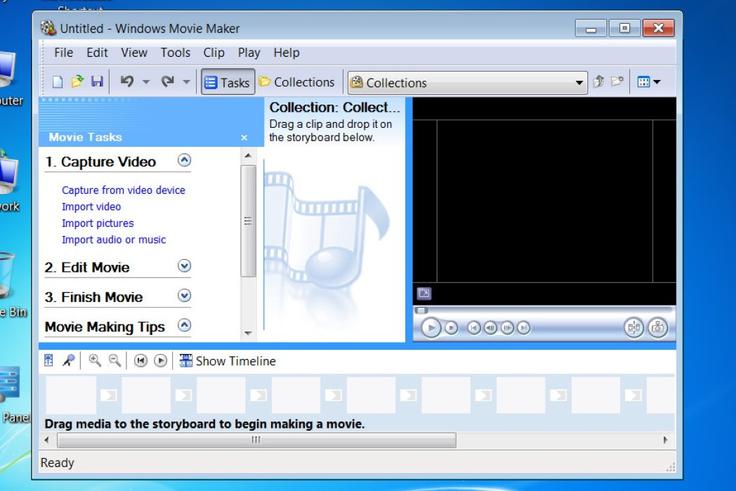Open the Views dropdown button

[x=649, y=82]
